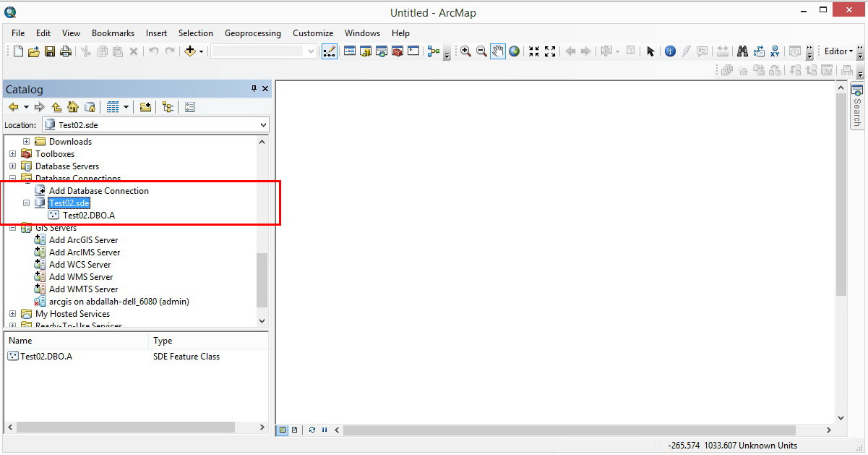868x455 pixels.
Task: Select Add ArcGIS Server
Action: click(83, 240)
